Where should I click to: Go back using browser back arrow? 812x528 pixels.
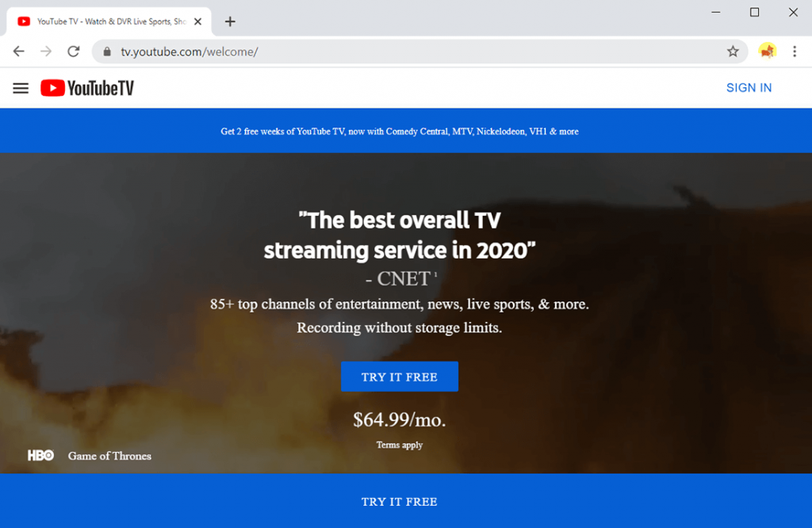19,52
